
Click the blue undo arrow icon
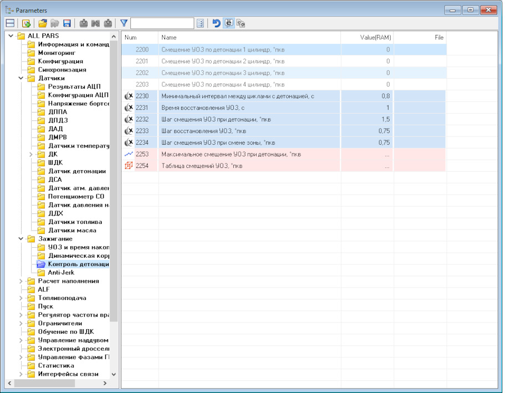(216, 23)
